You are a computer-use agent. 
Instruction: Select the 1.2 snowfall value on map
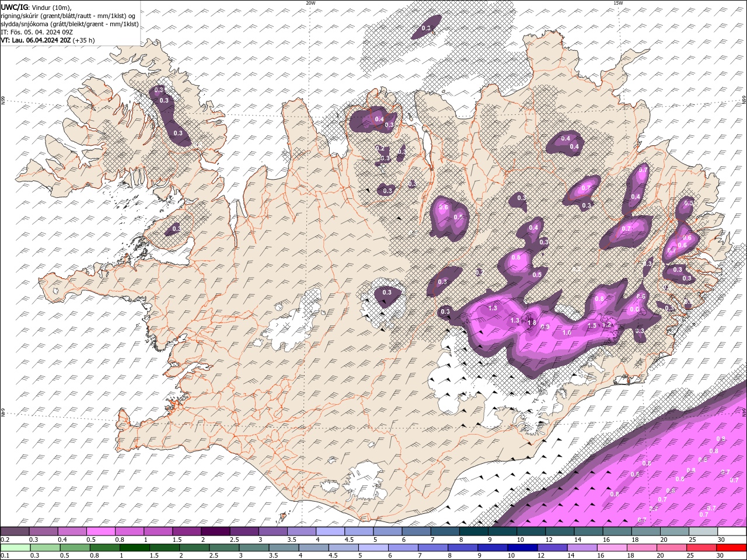click(606, 325)
